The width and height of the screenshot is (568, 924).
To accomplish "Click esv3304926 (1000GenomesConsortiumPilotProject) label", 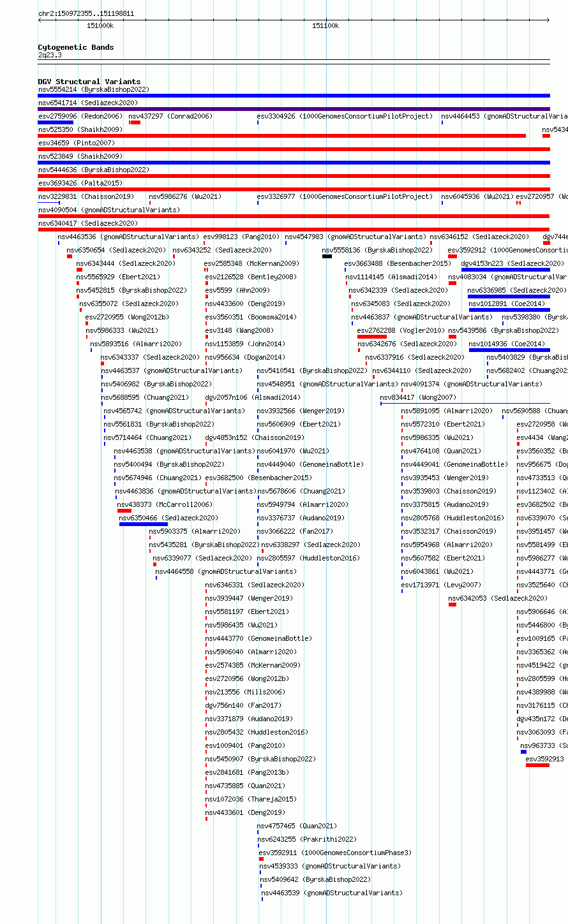I will pos(345,117).
